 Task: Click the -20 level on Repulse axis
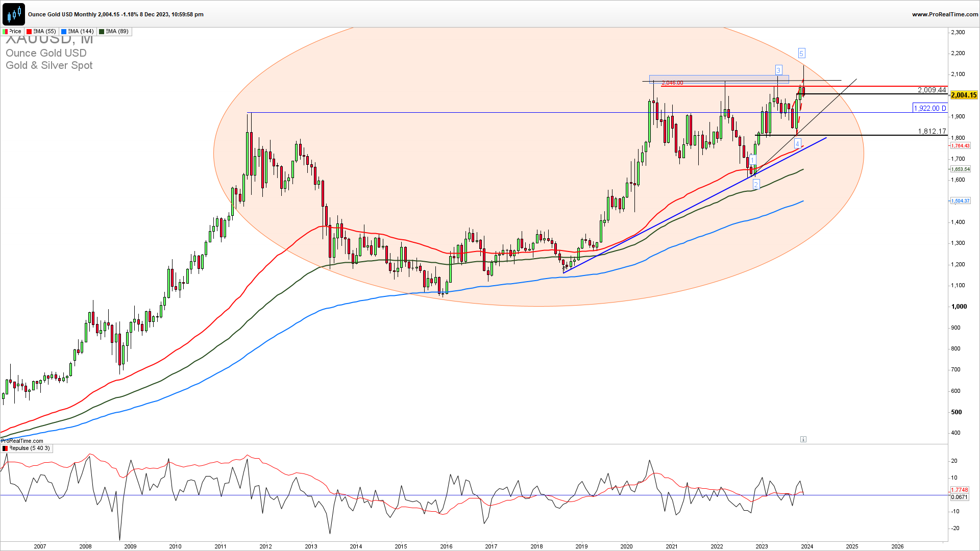tap(955, 529)
